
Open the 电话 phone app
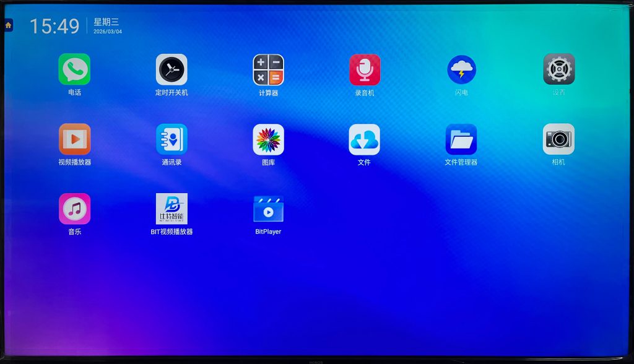(x=74, y=69)
